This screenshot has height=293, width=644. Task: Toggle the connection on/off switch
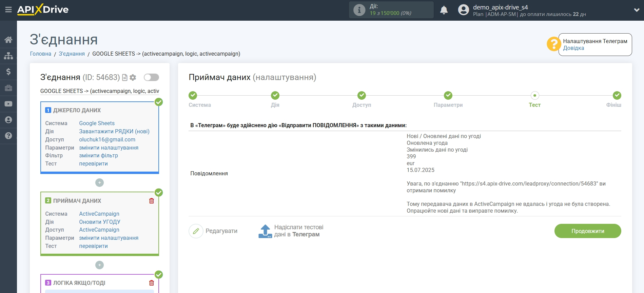[x=151, y=77]
